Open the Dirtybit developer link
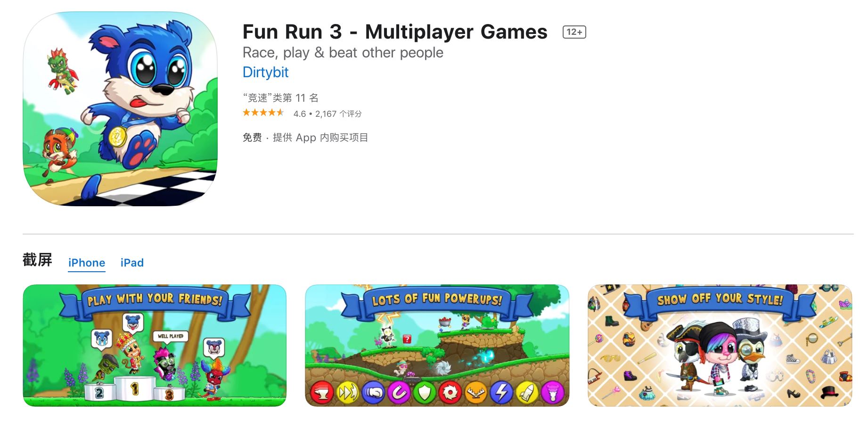Image resolution: width=868 pixels, height=421 pixels. (x=265, y=72)
